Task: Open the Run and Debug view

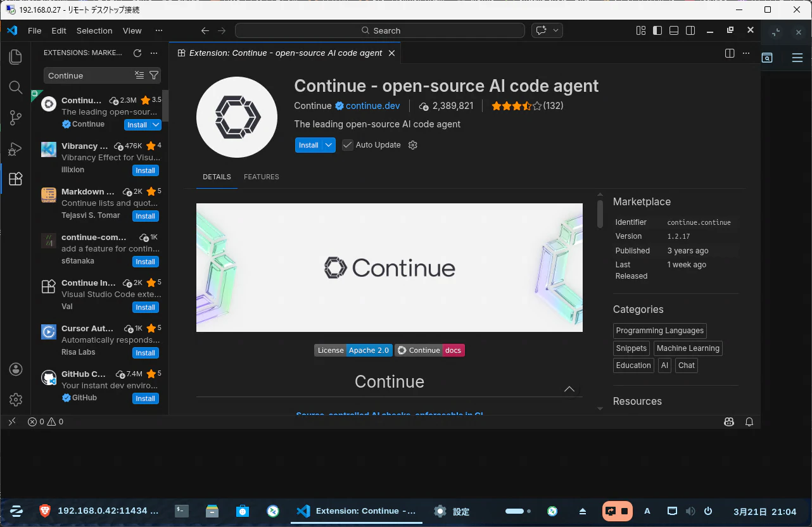Action: coord(16,149)
